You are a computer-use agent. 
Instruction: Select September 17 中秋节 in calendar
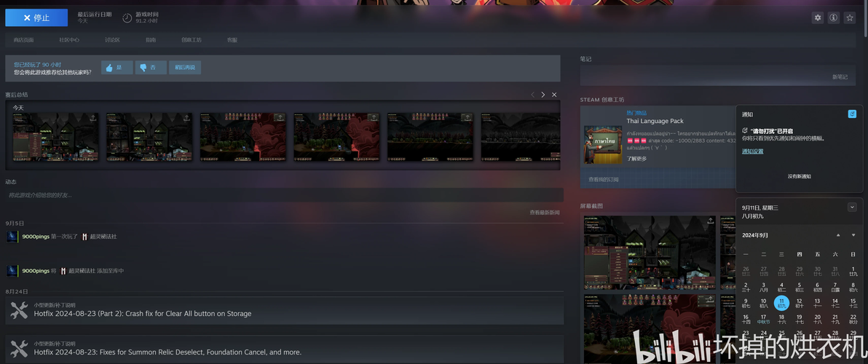click(x=763, y=319)
